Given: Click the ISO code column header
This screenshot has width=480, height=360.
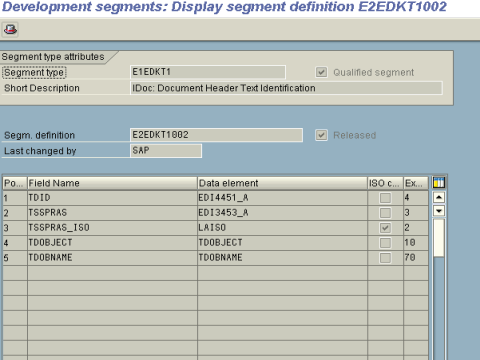Looking at the screenshot, I should pos(385,183).
